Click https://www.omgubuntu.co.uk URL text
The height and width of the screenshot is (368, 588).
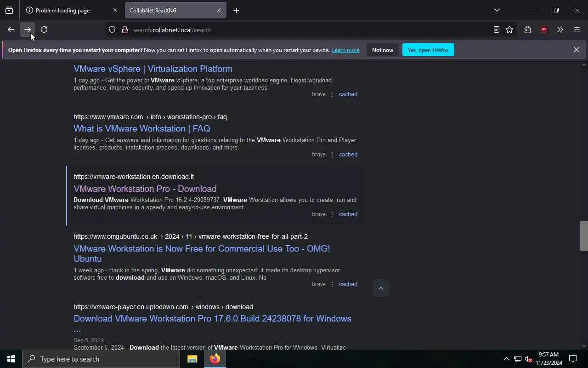[x=115, y=236]
